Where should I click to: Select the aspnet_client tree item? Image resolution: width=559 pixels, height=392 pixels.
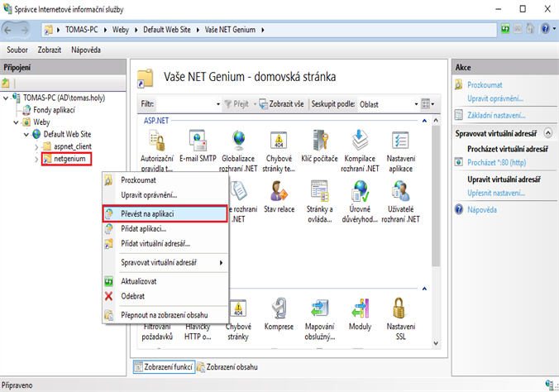73,146
